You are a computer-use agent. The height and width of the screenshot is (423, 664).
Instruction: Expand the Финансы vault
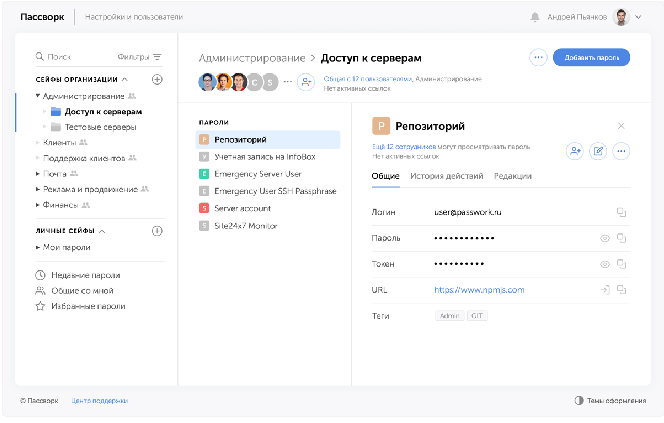tap(38, 205)
